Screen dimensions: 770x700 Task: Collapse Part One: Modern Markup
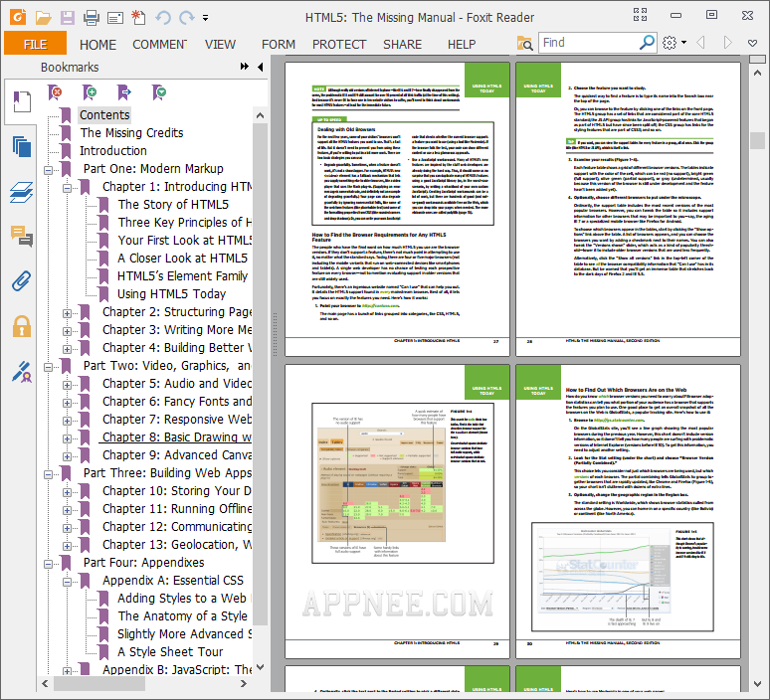point(48,170)
